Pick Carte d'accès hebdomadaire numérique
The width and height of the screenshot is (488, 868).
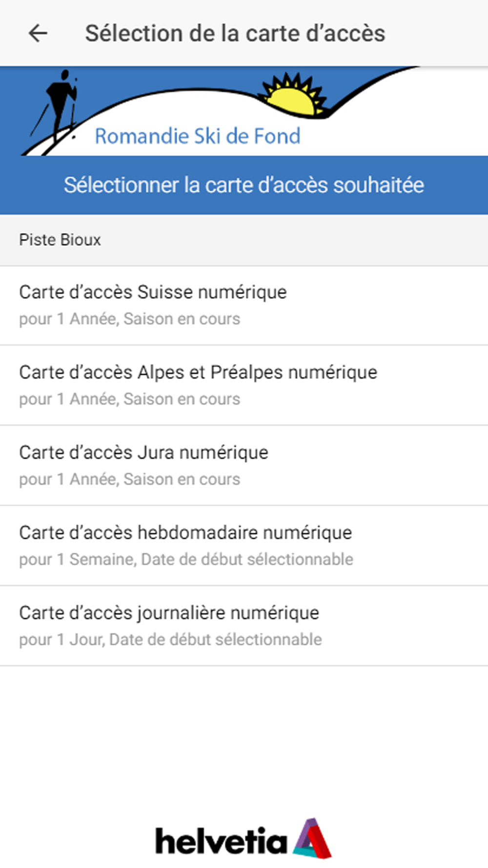(185, 533)
